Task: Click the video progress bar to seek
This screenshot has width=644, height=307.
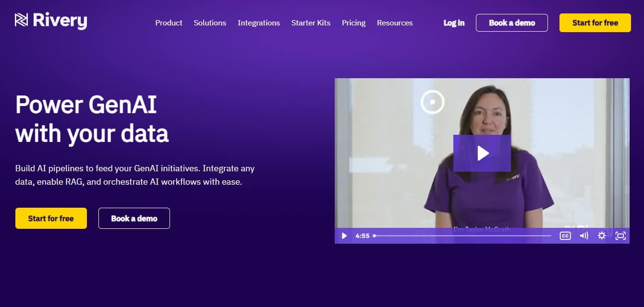Action: point(462,236)
